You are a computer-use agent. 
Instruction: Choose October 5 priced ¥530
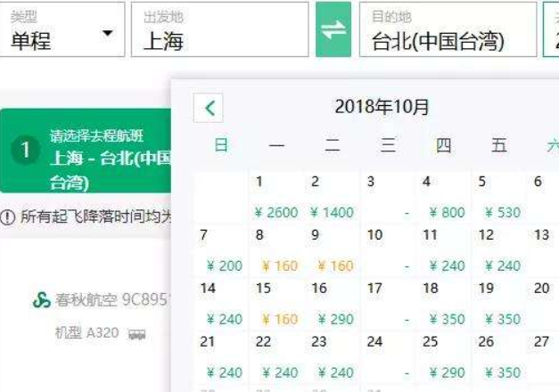tap(499, 198)
